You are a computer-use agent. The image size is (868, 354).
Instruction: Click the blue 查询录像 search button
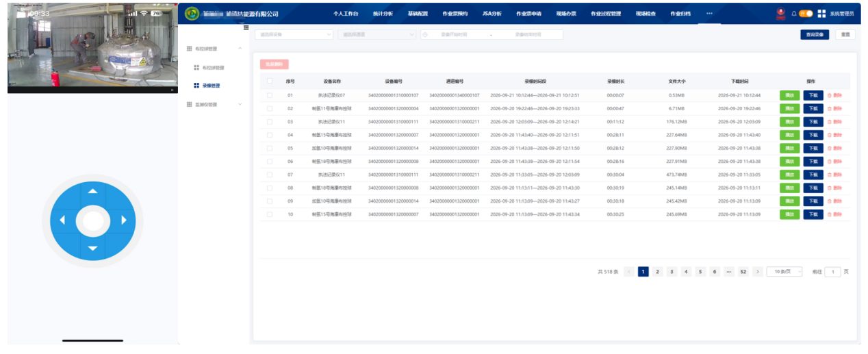[815, 34]
